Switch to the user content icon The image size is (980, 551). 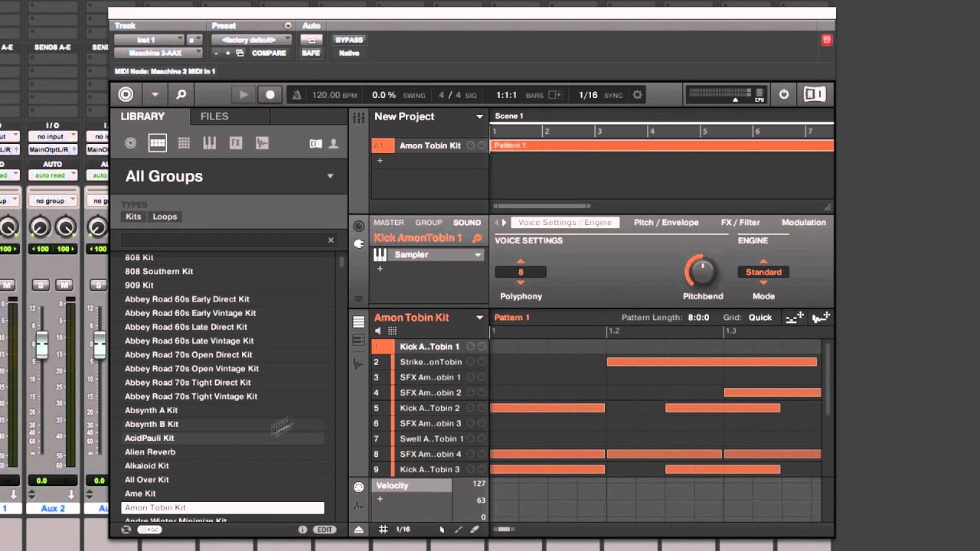point(333,143)
